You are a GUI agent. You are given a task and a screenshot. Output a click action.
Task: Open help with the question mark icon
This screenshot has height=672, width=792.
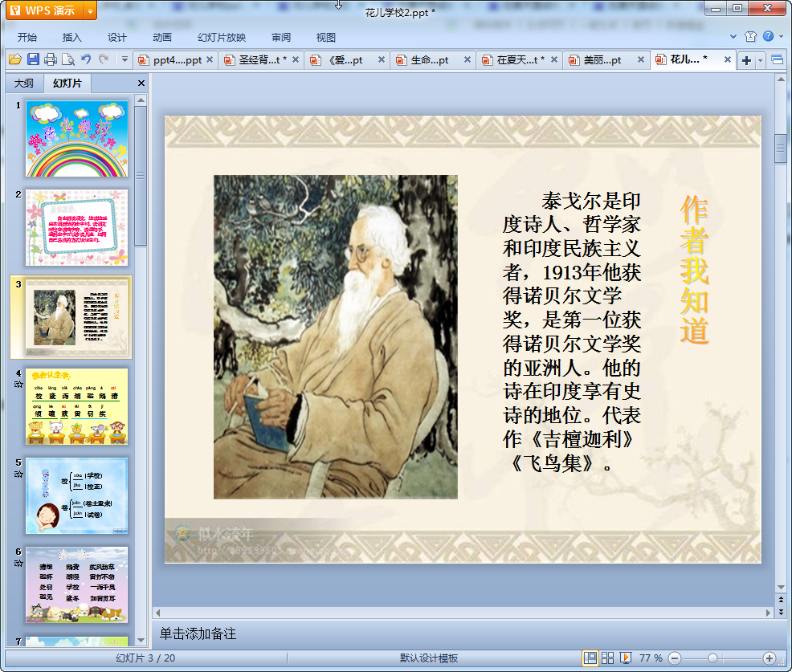(x=768, y=36)
